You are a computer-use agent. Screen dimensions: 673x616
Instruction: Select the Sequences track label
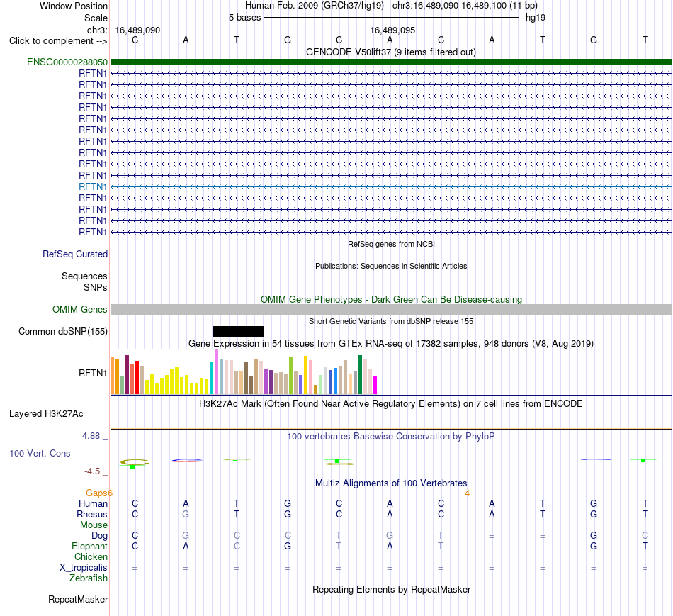pyautogui.click(x=84, y=276)
